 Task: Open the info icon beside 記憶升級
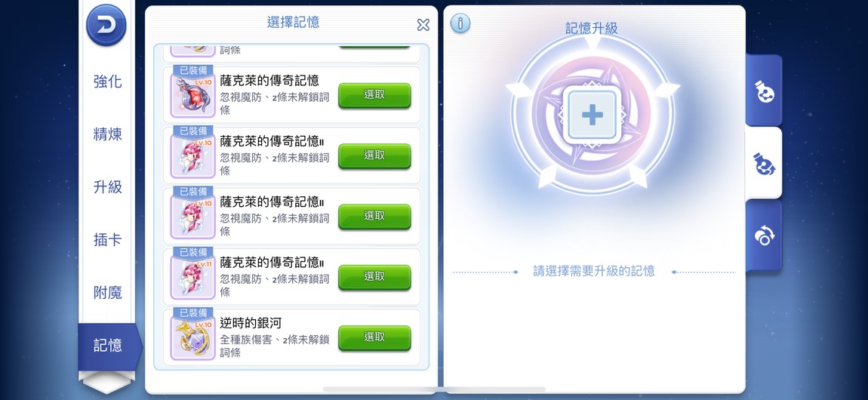pos(460,23)
